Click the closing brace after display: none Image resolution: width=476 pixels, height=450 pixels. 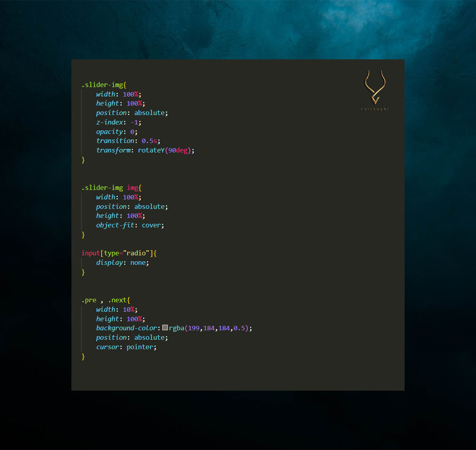click(83, 272)
